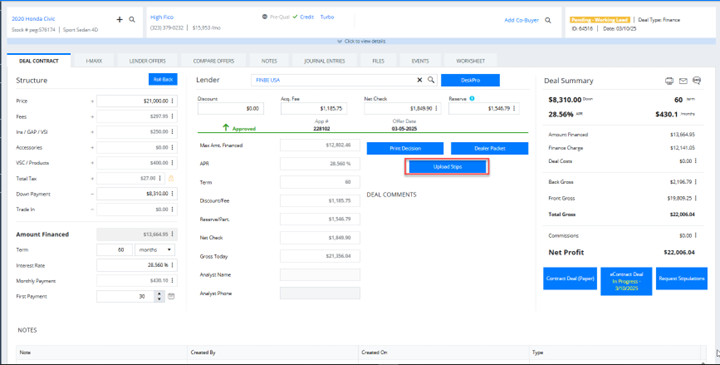Click the envelope icon in Deal Summary
The image size is (720, 365).
coord(683,81)
